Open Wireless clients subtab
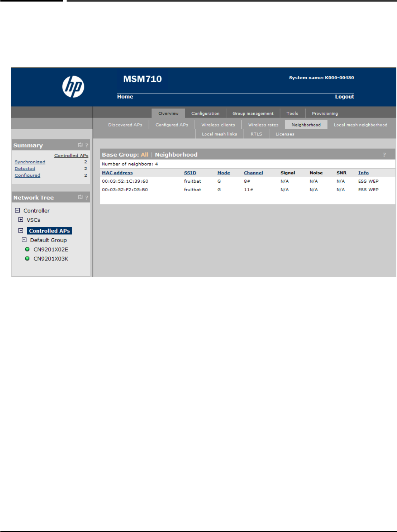397x532 pixels. click(218, 125)
